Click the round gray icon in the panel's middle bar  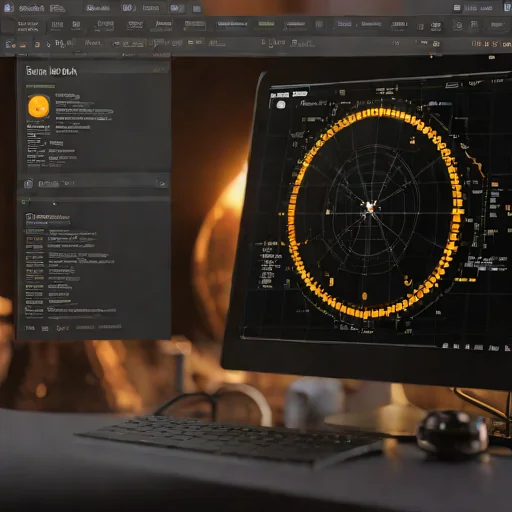(29, 184)
